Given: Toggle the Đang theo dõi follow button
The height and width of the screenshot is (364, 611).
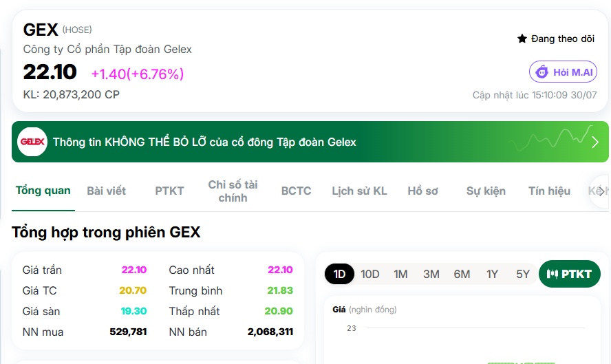Looking at the screenshot, I should 556,39.
